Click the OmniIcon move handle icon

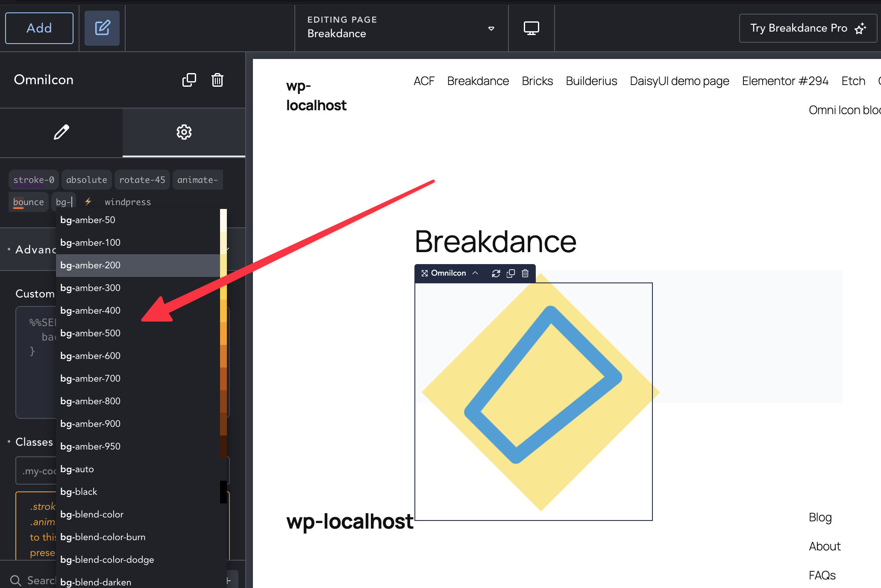[425, 273]
